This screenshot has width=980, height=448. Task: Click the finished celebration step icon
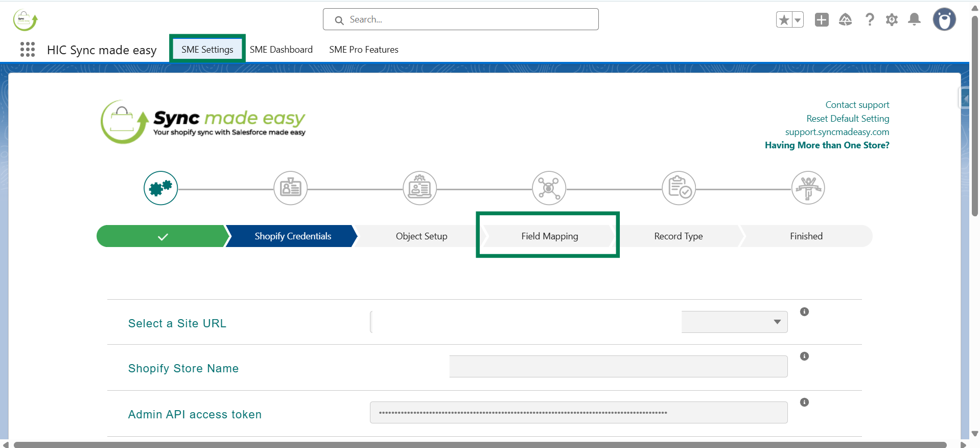coord(808,188)
